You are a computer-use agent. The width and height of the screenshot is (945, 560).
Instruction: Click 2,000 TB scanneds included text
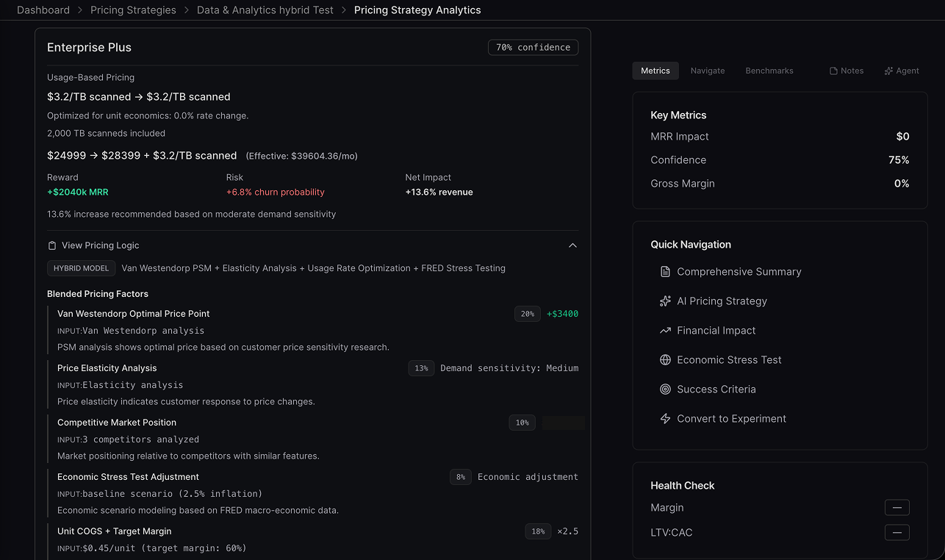click(107, 134)
